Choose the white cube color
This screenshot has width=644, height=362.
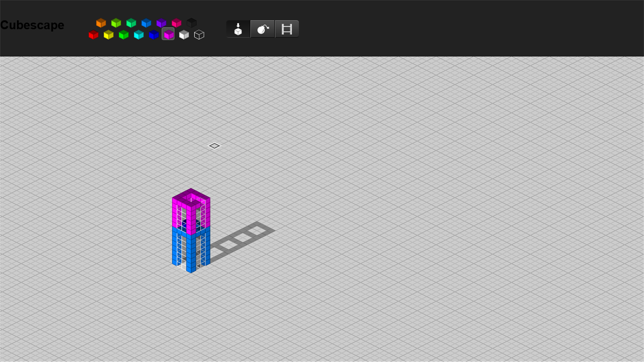pyautogui.click(x=184, y=34)
